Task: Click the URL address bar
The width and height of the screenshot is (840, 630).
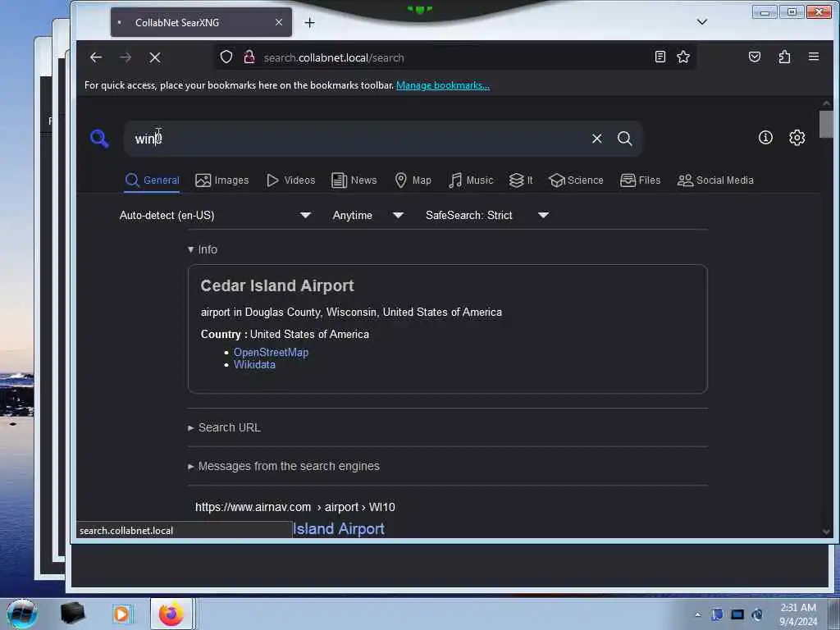Action: pos(455,57)
